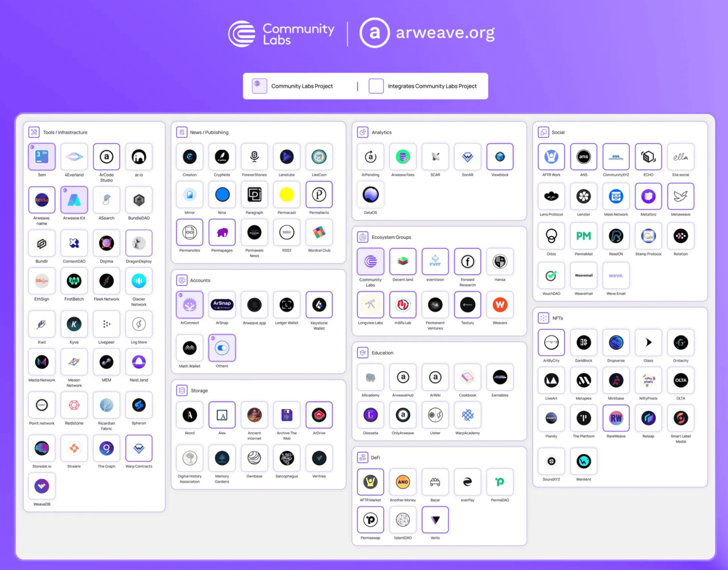Click the Sarcophagus icon
728x570 pixels.
coord(287,458)
